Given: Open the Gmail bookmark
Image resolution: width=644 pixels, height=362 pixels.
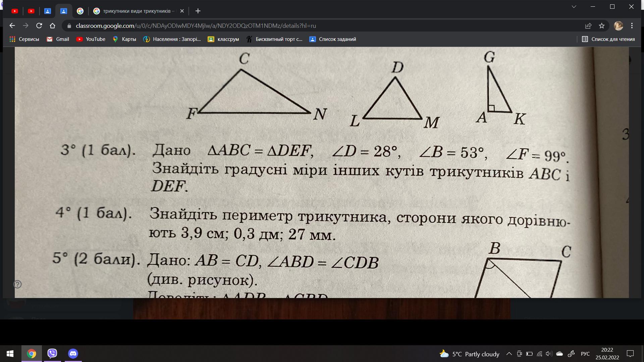Looking at the screenshot, I should (58, 39).
